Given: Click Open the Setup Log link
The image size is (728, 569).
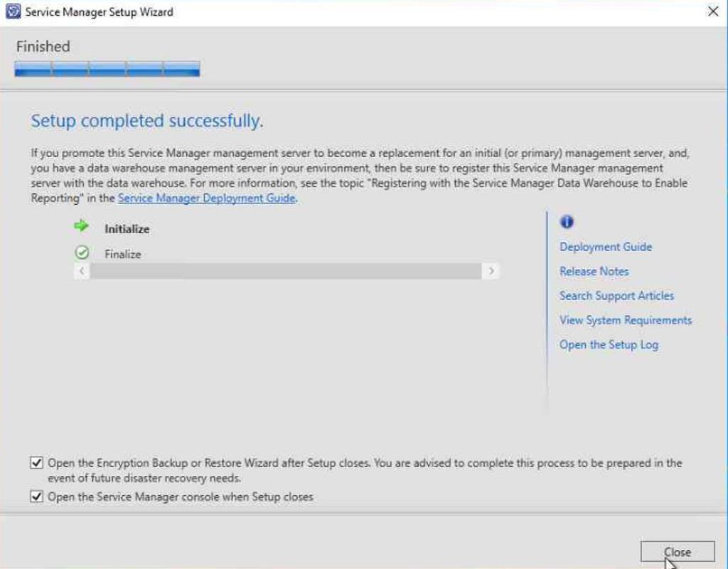Looking at the screenshot, I should click(609, 345).
